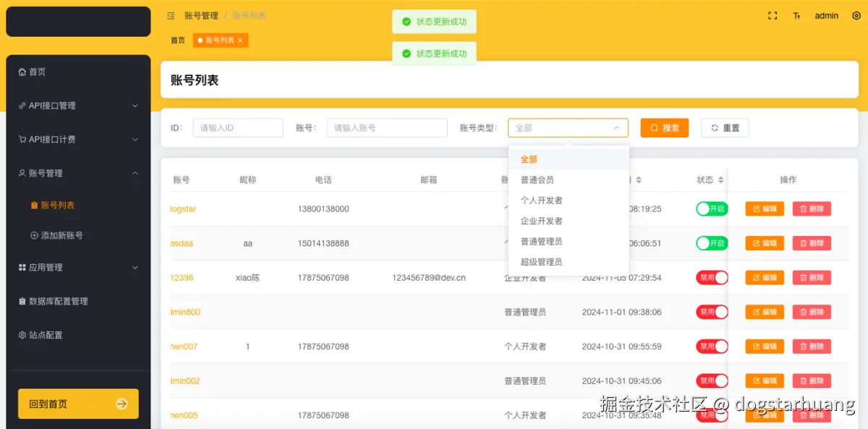Click the 邮箱 column header
Image resolution: width=868 pixels, height=429 pixels.
429,180
